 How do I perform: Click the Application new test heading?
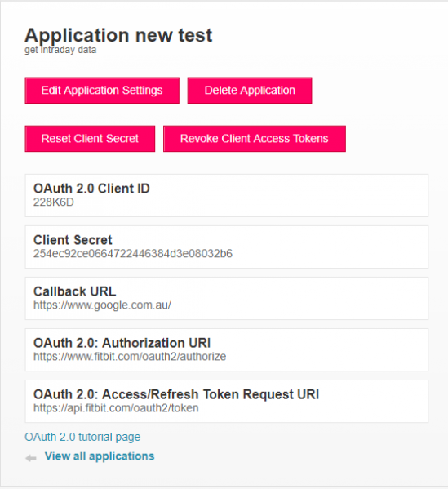click(118, 35)
